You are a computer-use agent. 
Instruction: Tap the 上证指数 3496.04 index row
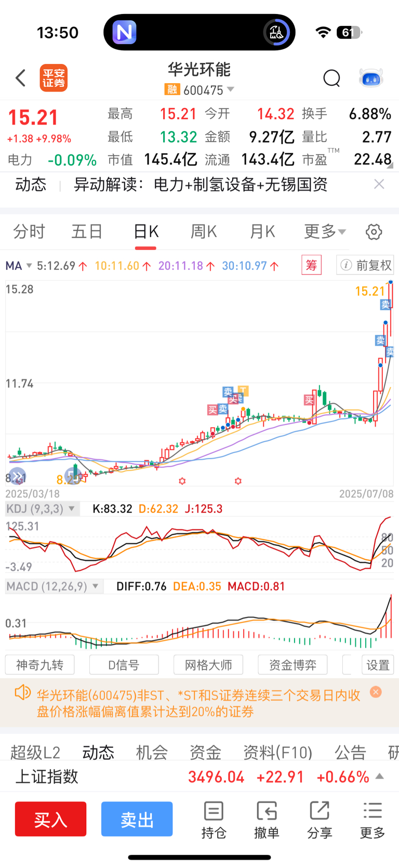199,777
